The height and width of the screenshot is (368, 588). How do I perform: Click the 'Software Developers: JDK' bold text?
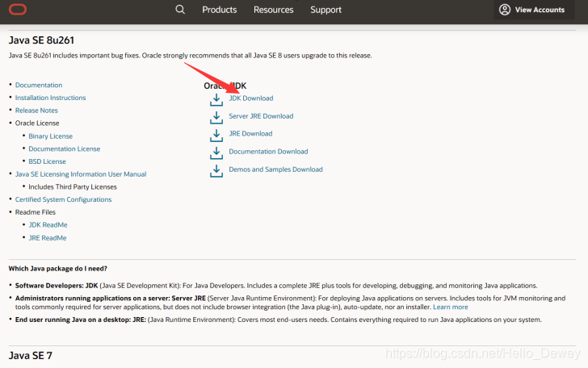tap(57, 286)
